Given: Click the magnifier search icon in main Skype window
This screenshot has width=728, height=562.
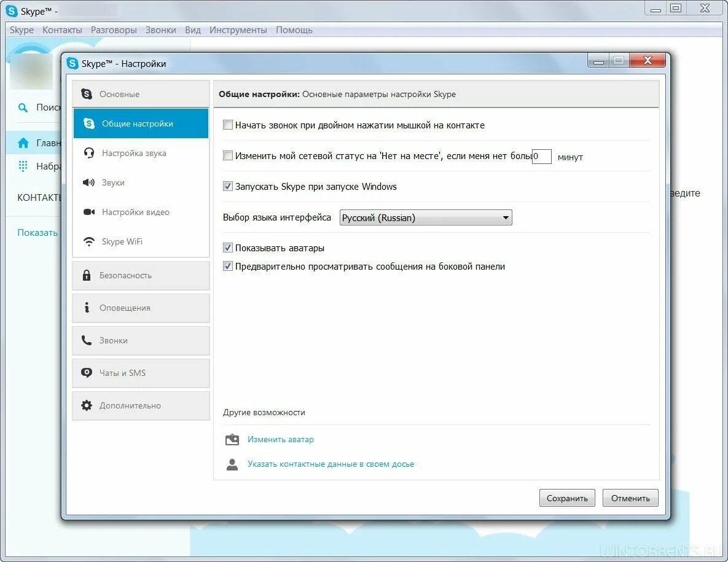Looking at the screenshot, I should (23, 107).
